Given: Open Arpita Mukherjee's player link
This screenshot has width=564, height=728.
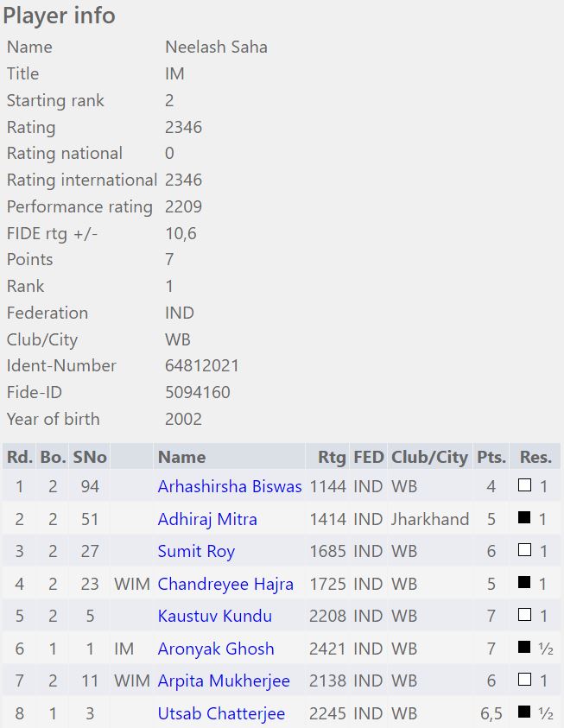Looking at the screenshot, I should click(224, 681).
